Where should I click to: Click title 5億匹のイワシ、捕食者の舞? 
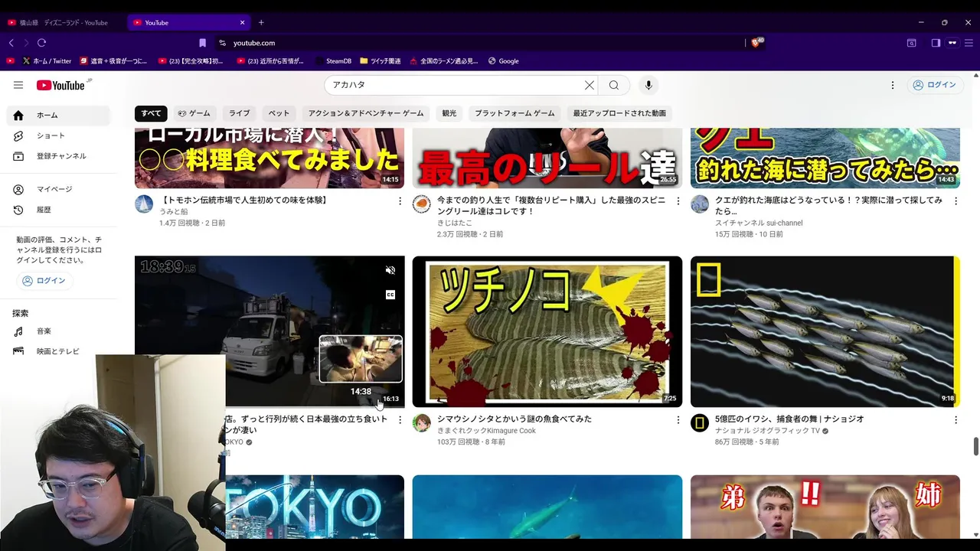[789, 419]
